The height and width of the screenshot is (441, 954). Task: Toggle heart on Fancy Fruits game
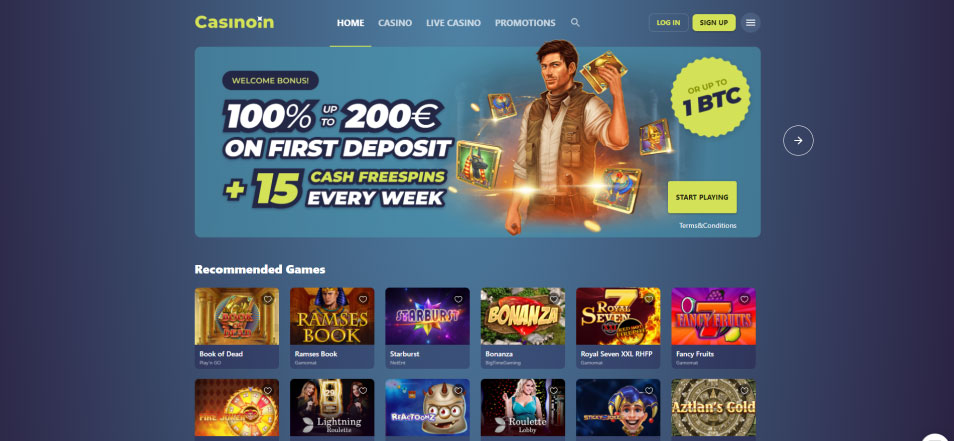coord(744,299)
